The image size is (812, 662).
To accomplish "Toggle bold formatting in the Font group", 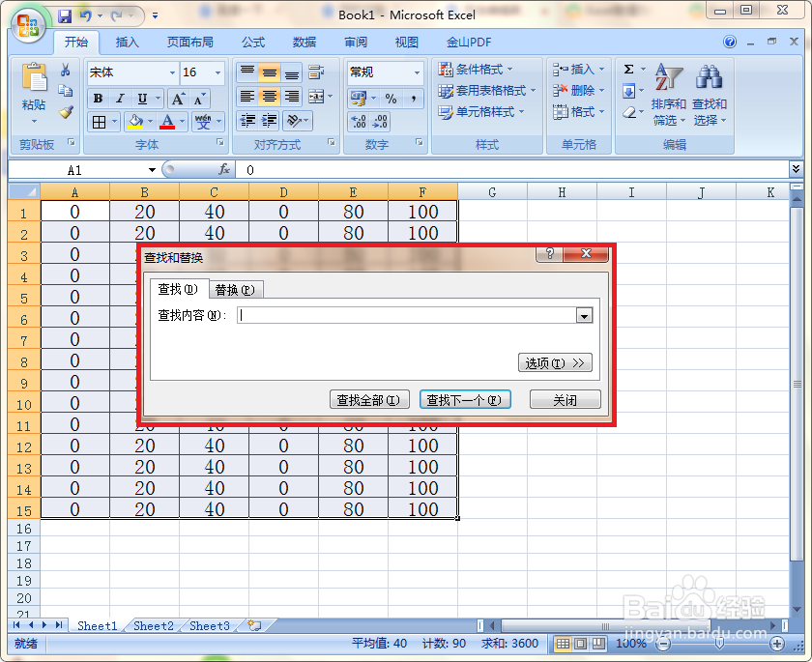I will (97, 97).
